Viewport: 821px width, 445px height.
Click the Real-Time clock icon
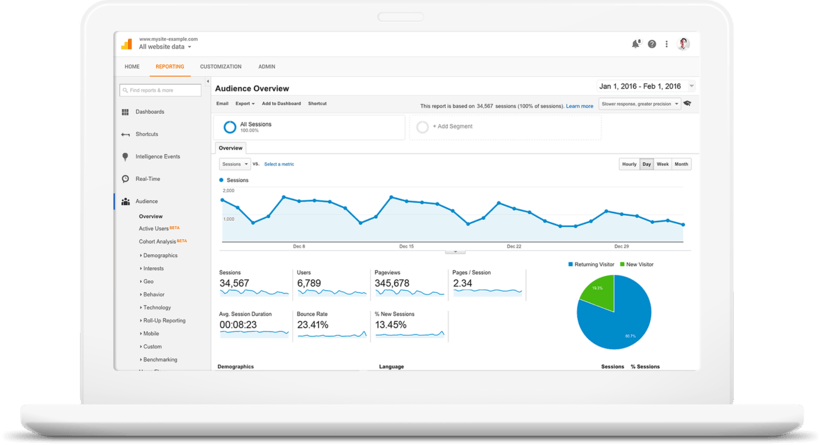[x=125, y=179]
